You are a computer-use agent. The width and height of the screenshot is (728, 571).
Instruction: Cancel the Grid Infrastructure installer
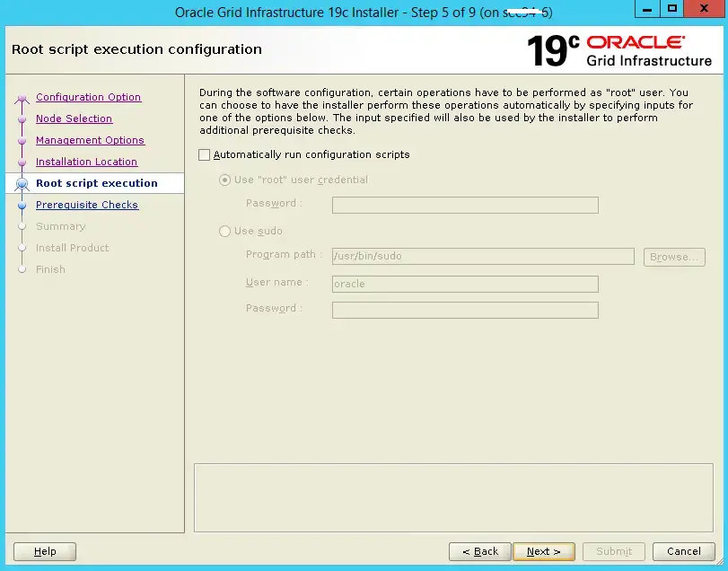point(683,551)
